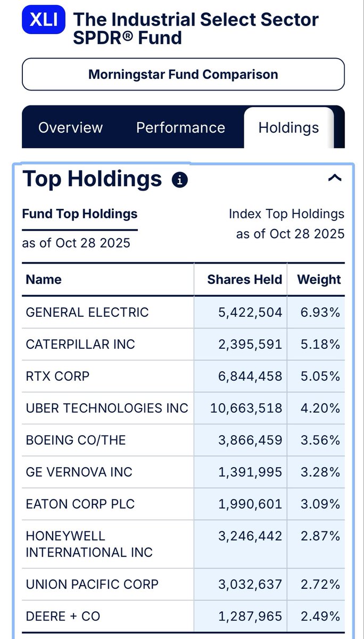
Task: Click the HONEYWELL INTERNATIONAL INC entry
Action: (89, 544)
